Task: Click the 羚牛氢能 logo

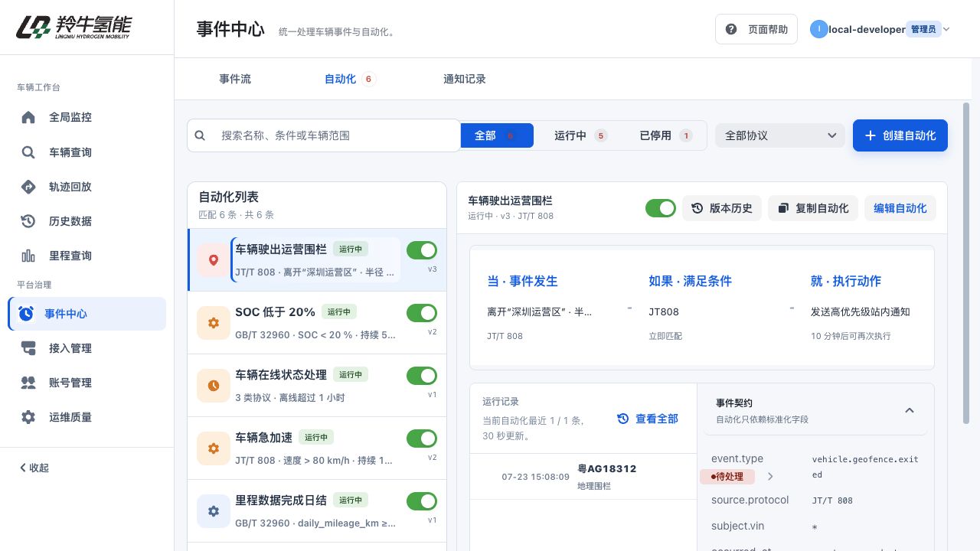Action: (73, 27)
